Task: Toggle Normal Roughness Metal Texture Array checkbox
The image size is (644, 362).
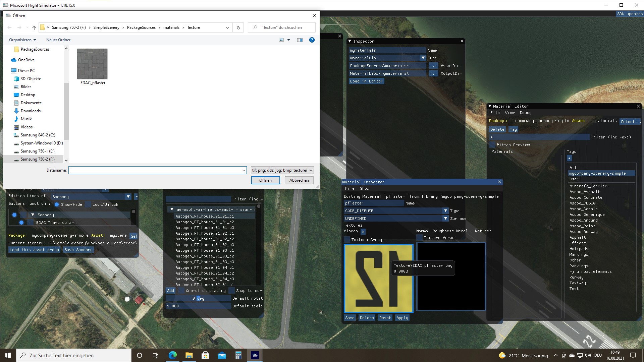Action: [419, 238]
